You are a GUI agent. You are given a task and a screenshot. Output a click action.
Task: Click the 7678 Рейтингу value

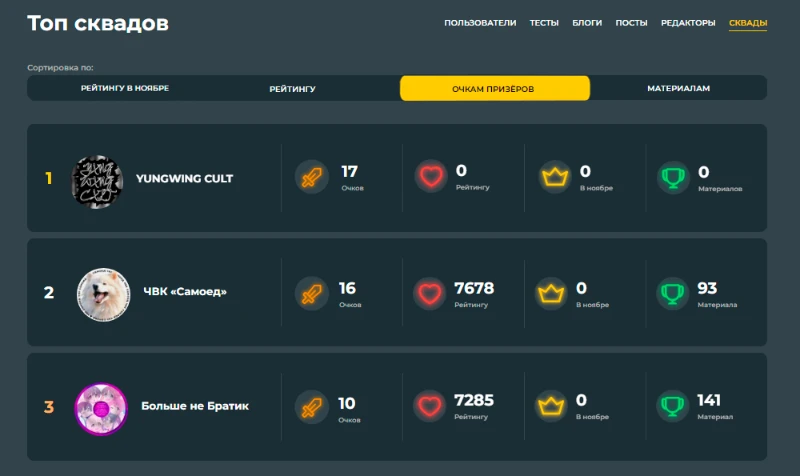click(x=474, y=288)
